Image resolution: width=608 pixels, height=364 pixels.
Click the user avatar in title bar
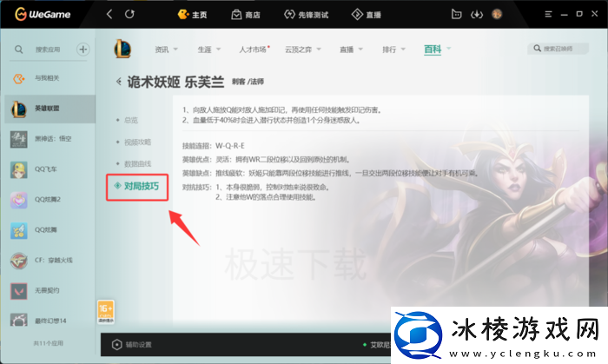(497, 15)
